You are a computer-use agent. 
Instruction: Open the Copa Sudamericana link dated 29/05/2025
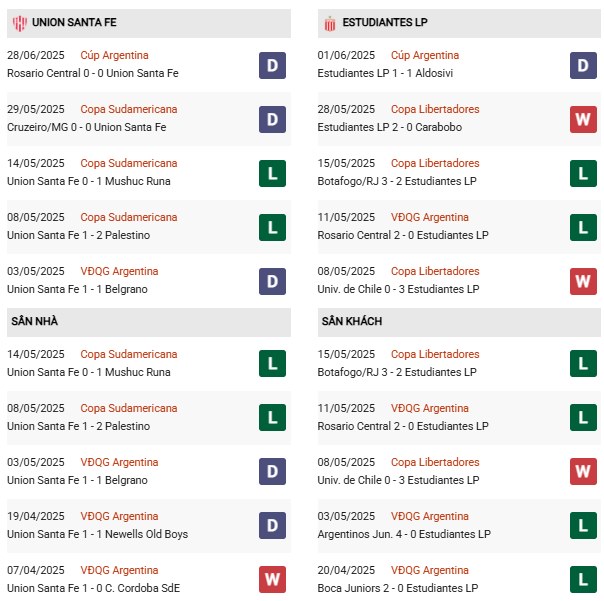click(x=128, y=109)
